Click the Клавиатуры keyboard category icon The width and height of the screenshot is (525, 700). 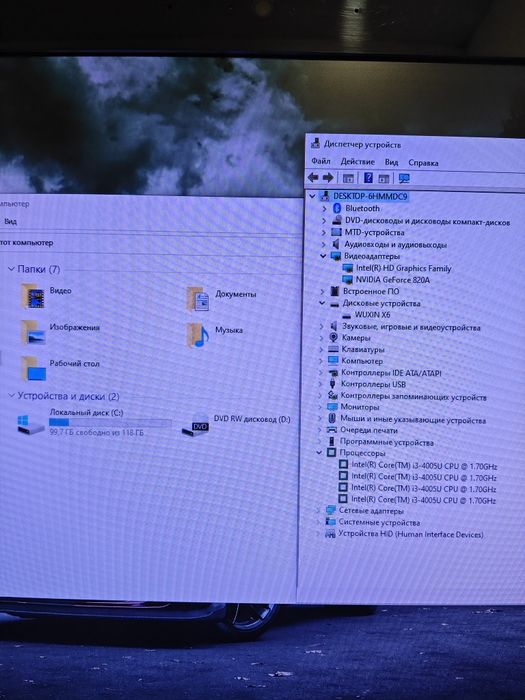(333, 349)
